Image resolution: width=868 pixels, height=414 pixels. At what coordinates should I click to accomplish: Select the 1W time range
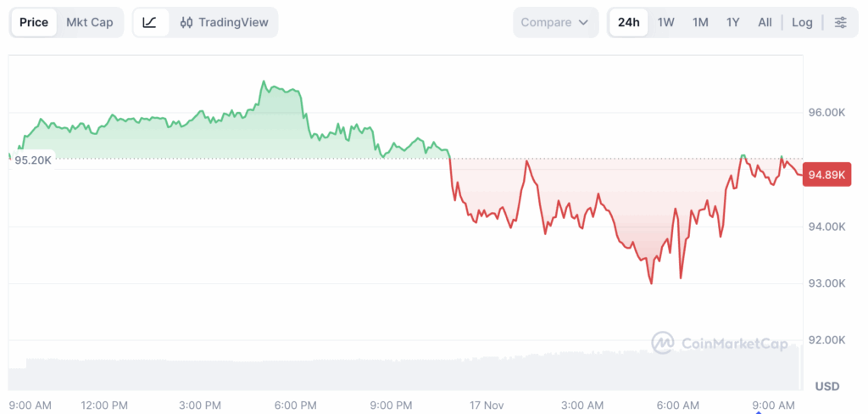[666, 23]
